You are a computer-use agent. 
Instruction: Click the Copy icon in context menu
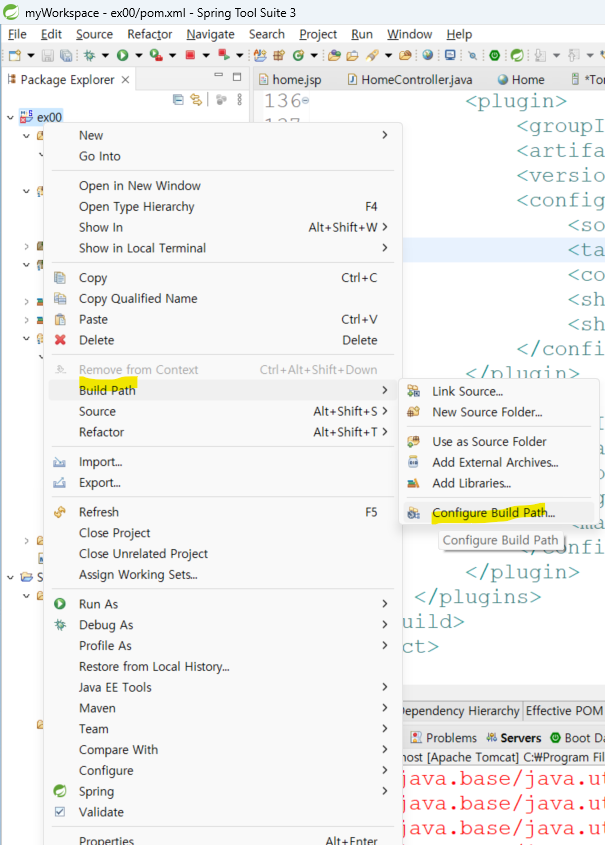click(x=60, y=278)
